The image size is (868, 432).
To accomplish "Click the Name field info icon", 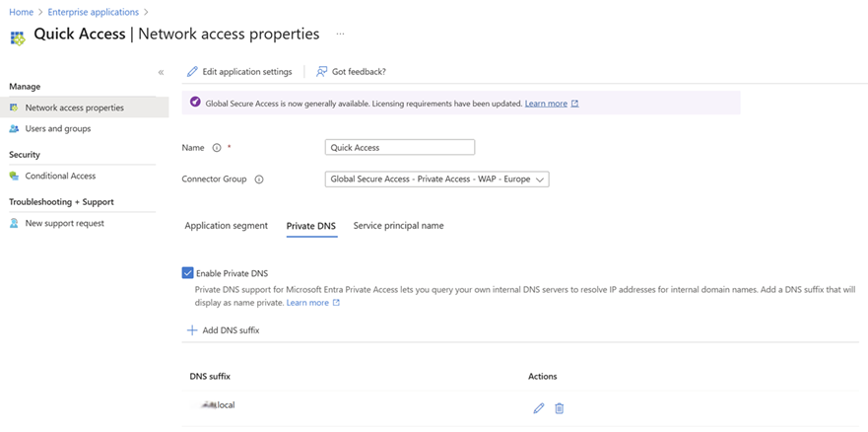I will pyautogui.click(x=217, y=148).
